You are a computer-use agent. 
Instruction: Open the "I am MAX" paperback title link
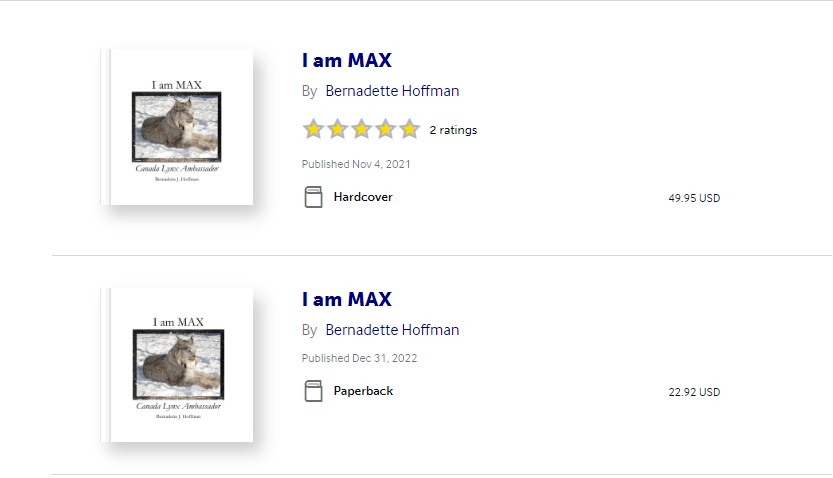coord(346,299)
